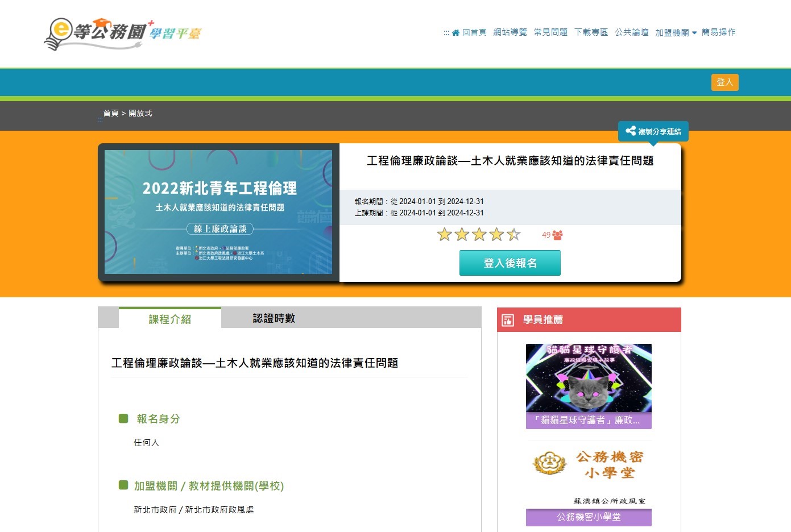Switch to the 認證時數 tab
The height and width of the screenshot is (532, 791).
point(274,318)
